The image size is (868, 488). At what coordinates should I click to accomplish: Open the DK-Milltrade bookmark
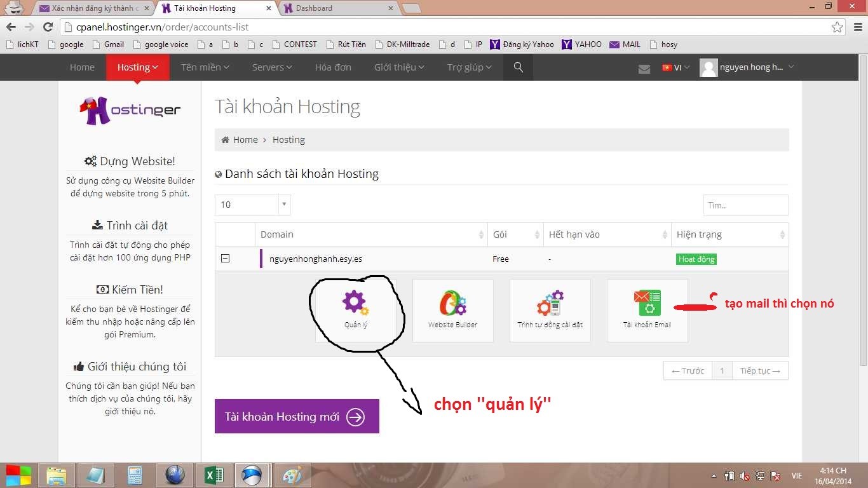[x=402, y=44]
